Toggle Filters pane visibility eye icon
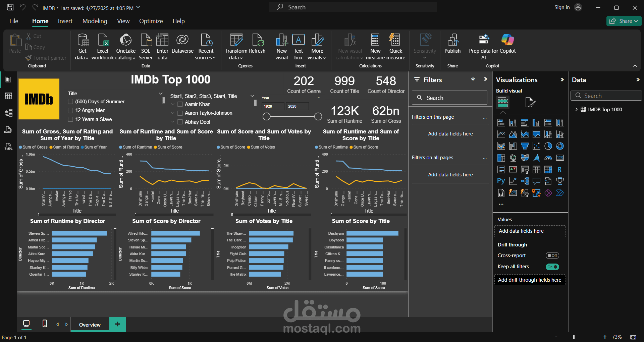The image size is (644, 342). (473, 79)
